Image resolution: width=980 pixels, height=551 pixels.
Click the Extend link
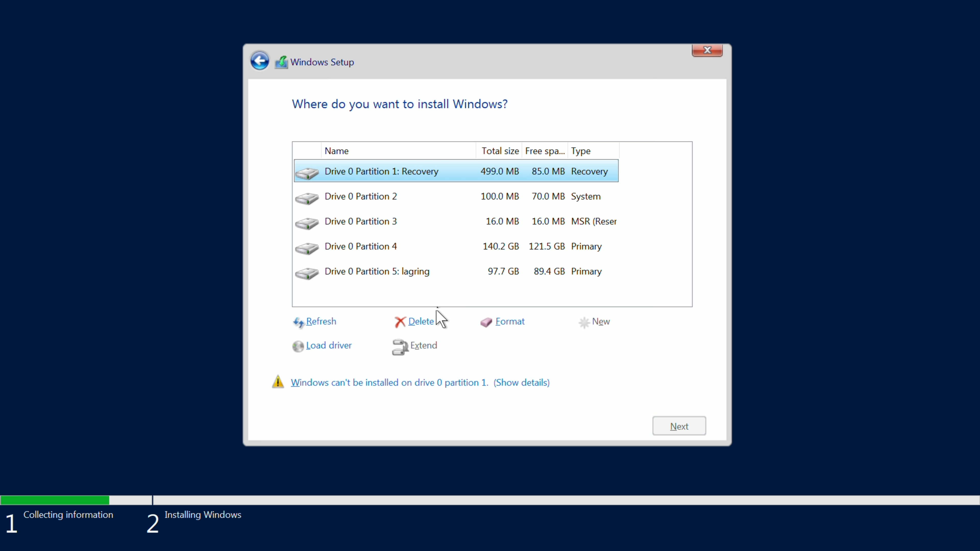(423, 345)
